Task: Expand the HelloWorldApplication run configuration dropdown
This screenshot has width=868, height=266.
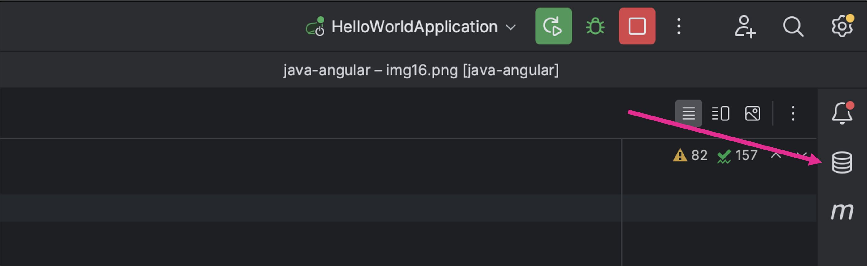Action: point(511,27)
